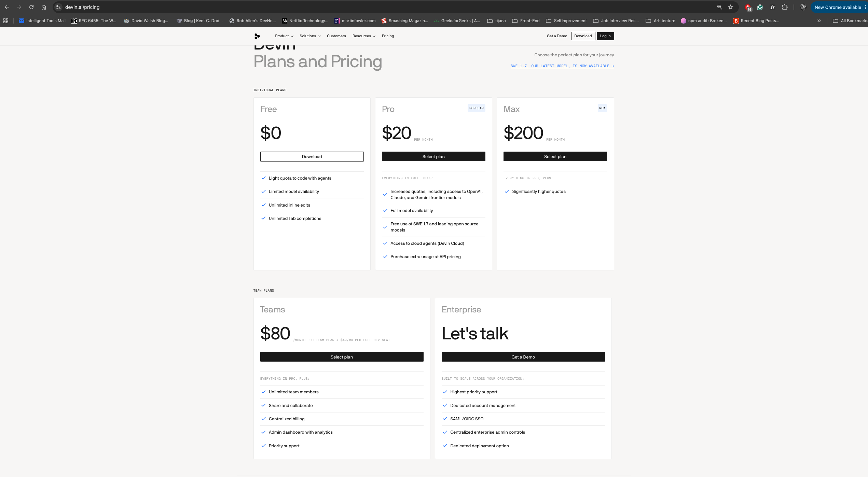This screenshot has width=868, height=477.
Task: Expand the Front-End bookmarks folder
Action: point(526,21)
